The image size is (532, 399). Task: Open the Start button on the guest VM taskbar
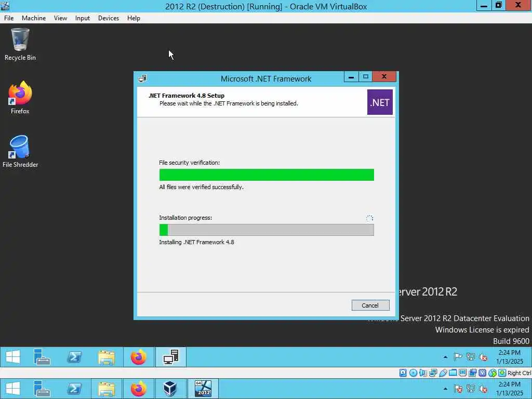(13, 357)
